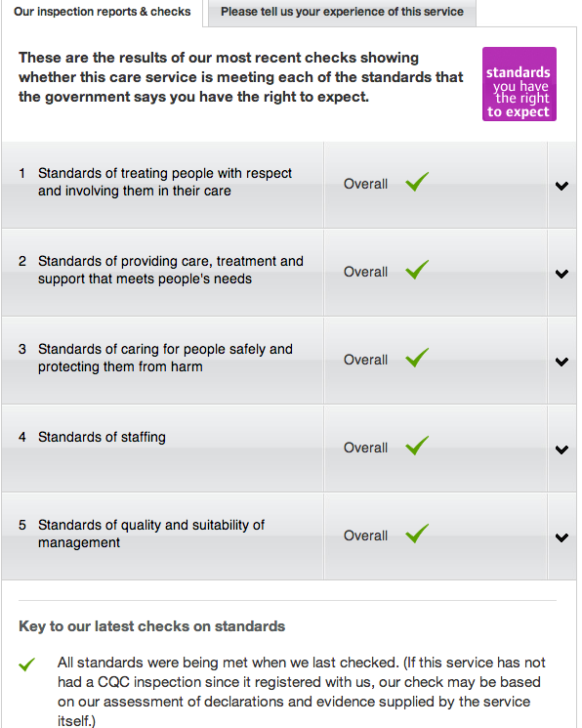Viewport: 582px width, 728px height.
Task: Click green checkmark for staffing standards
Action: [417, 446]
